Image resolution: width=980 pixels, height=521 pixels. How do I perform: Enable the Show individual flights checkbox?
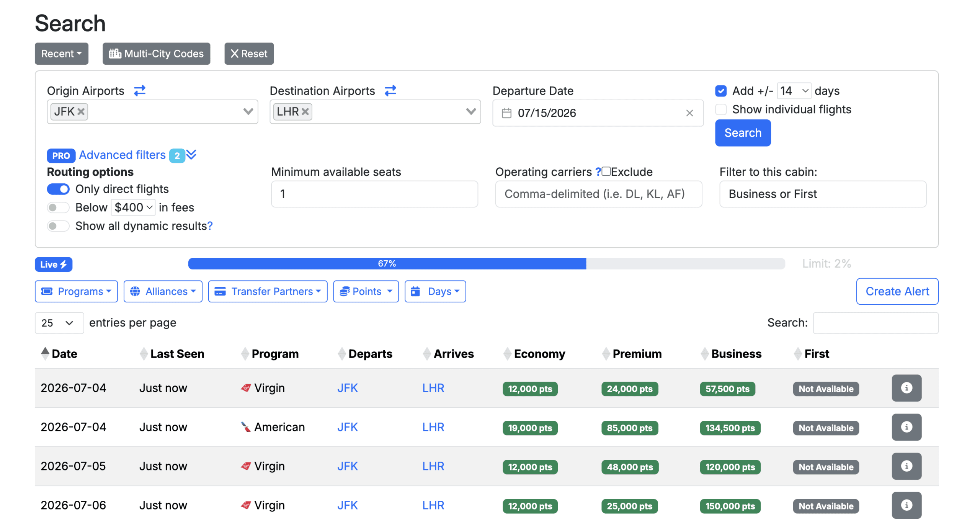721,109
